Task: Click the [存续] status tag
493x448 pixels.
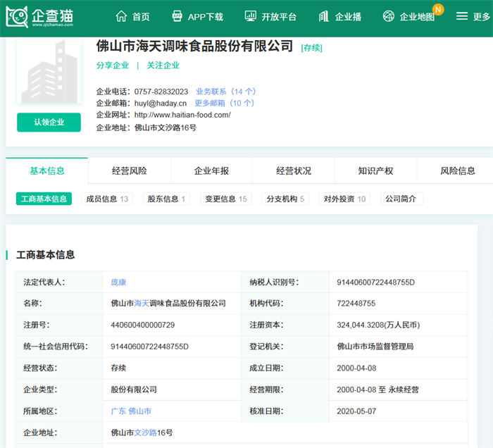Action: point(311,48)
